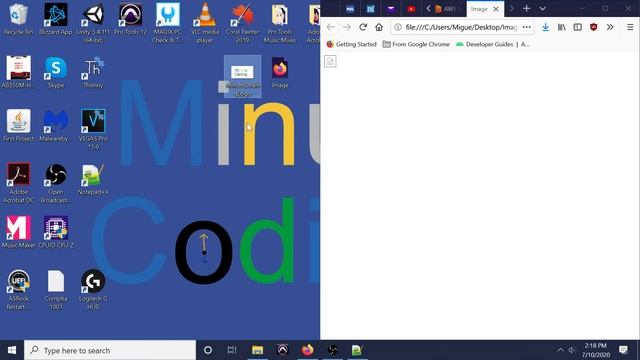
Task: Select the Pro Tools Music Mixes folder
Action: tap(280, 23)
